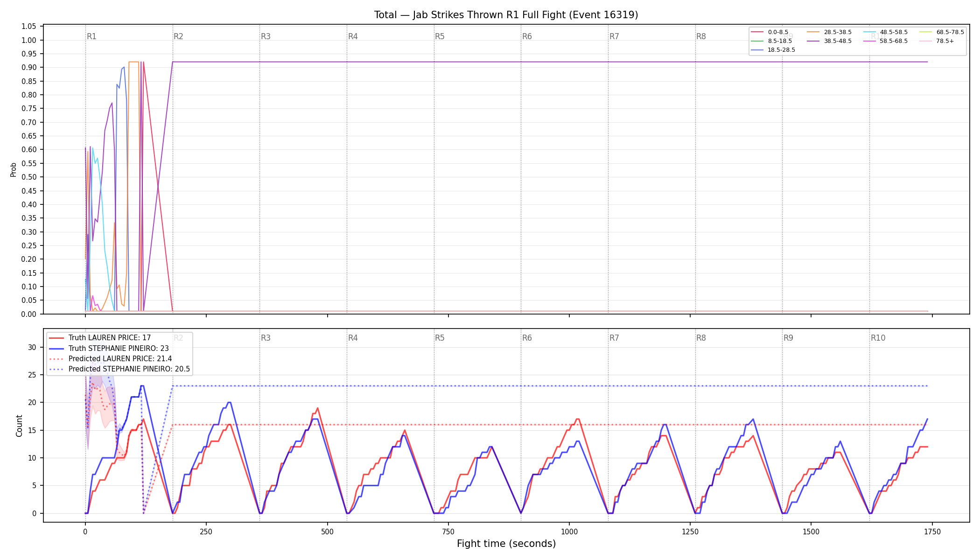Click the R9 round label in the Count chart
The height and width of the screenshot is (560, 980).
pyautogui.click(x=788, y=338)
